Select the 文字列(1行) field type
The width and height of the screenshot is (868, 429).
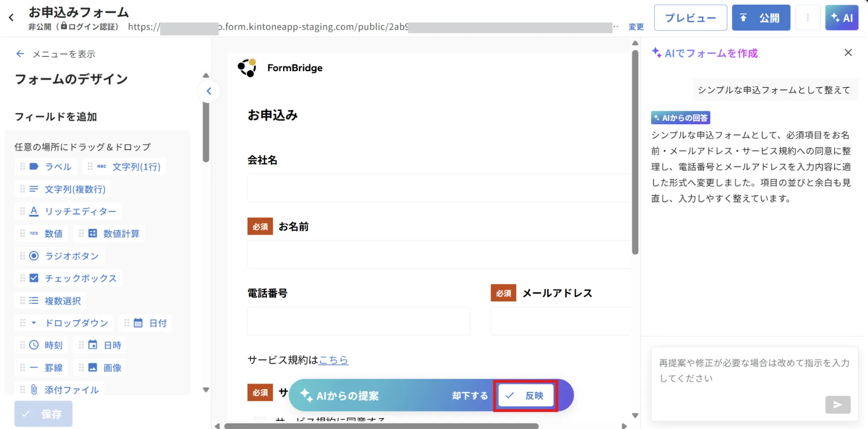pos(124,167)
